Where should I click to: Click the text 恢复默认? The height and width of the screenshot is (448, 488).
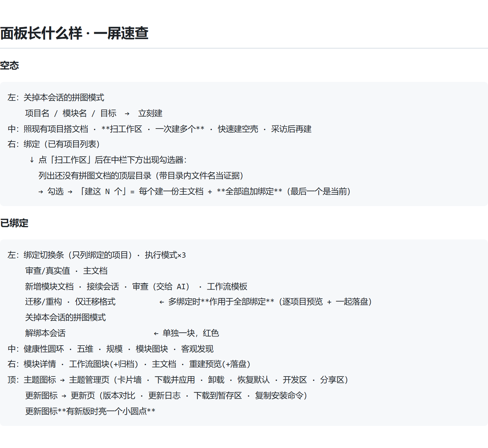click(253, 380)
